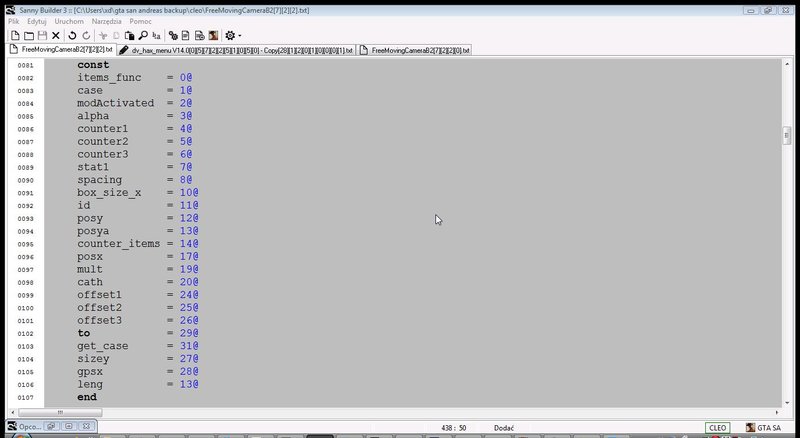Create a new file with the New icon

[x=15, y=35]
